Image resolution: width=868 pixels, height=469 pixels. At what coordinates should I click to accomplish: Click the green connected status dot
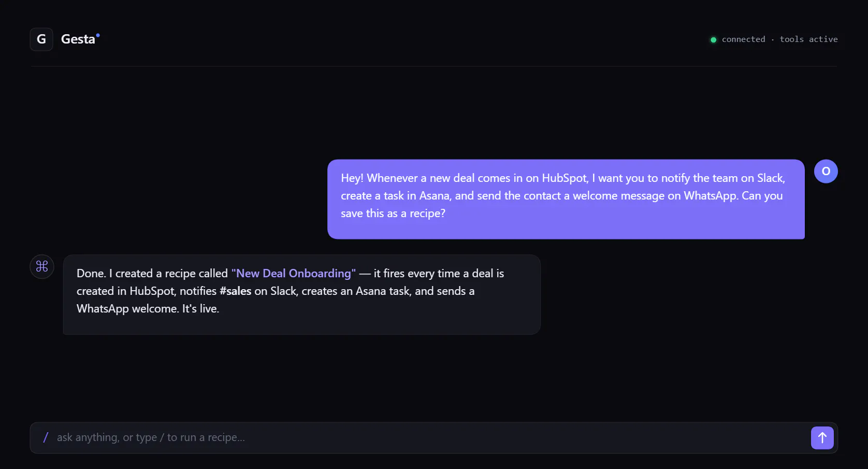coord(713,40)
